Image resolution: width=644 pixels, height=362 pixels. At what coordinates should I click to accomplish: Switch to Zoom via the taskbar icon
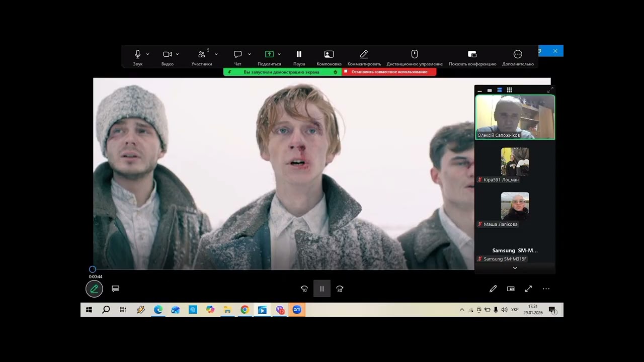tap(297, 310)
